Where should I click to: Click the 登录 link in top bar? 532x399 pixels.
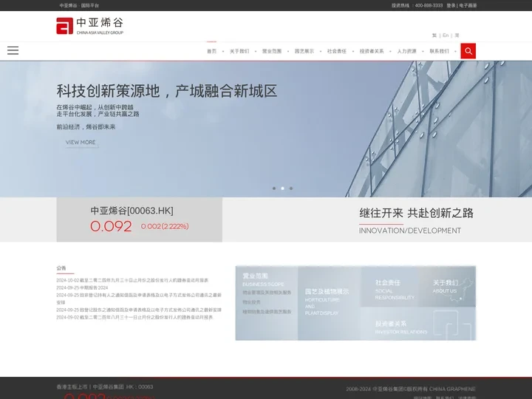tap(451, 5)
